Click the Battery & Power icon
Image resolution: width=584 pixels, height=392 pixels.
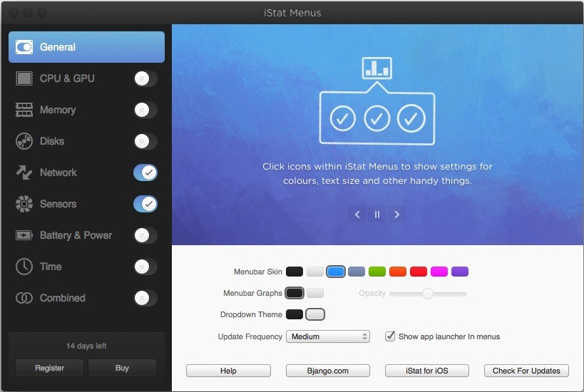pyautogui.click(x=24, y=235)
